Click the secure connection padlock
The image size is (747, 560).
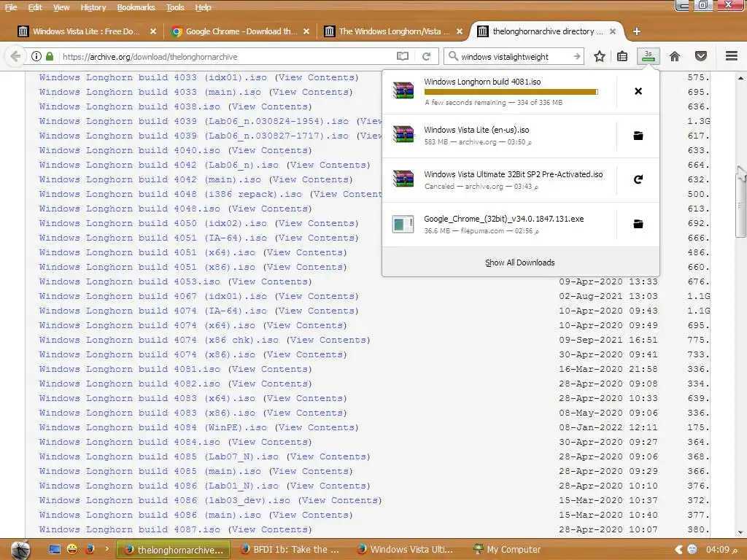coord(50,56)
